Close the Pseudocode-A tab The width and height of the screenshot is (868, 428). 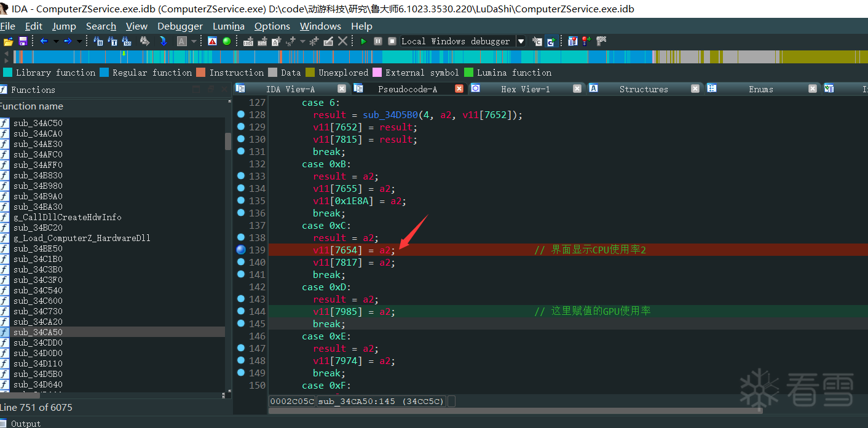coord(459,89)
